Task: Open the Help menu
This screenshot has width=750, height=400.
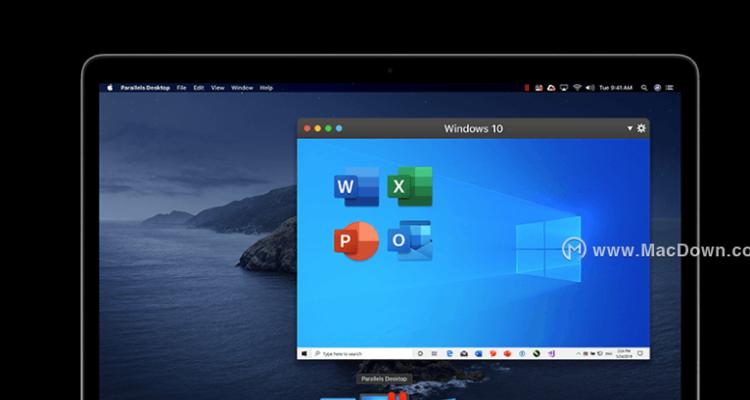Action: pyautogui.click(x=266, y=88)
